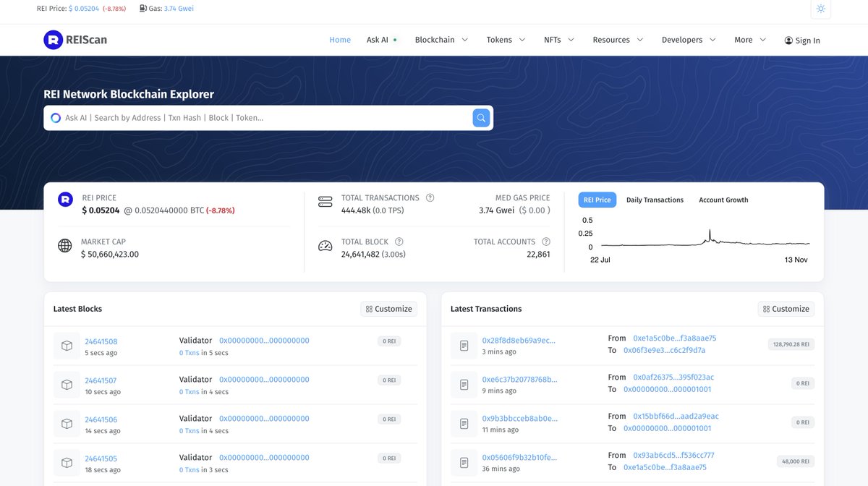Customize the Latest Transactions panel
Screen dimensions: 868x486
pyautogui.click(x=786, y=309)
